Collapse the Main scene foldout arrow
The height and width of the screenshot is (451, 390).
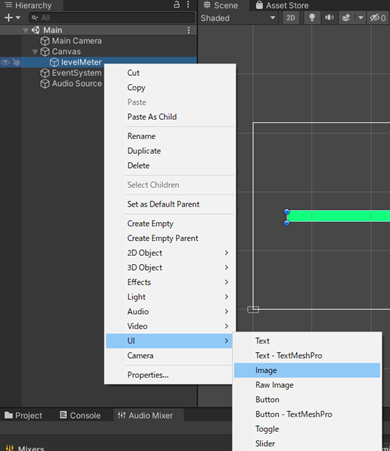25,30
